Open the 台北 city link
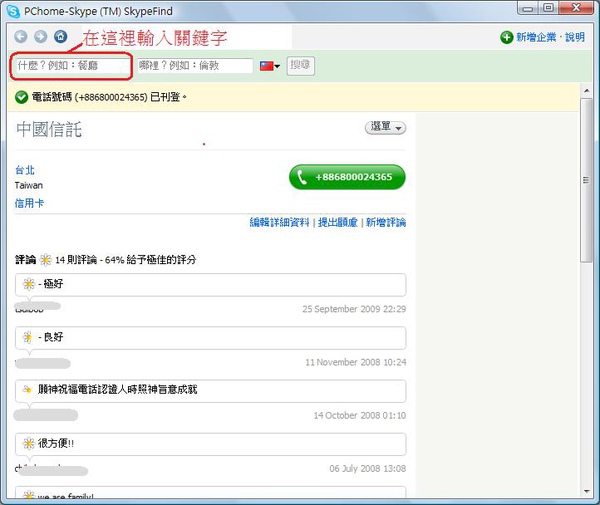Image resolution: width=600 pixels, height=505 pixels. [25, 170]
